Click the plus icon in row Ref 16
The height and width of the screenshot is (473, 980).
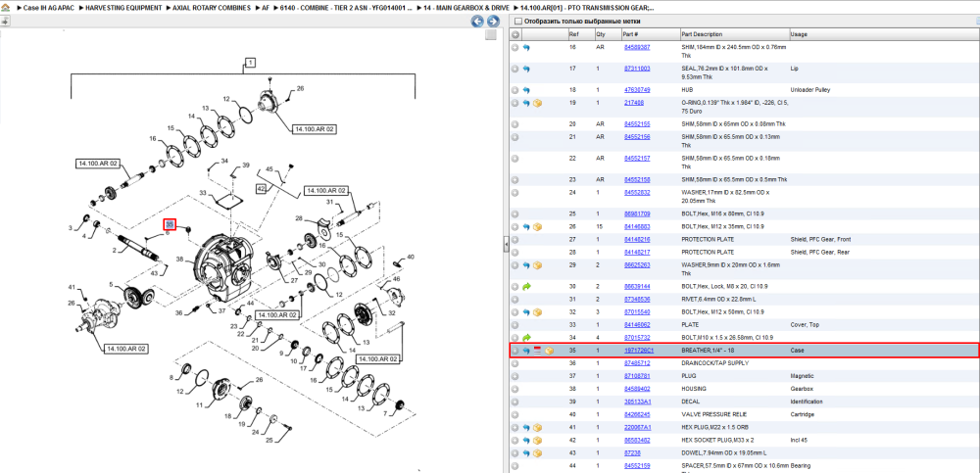pos(515,47)
